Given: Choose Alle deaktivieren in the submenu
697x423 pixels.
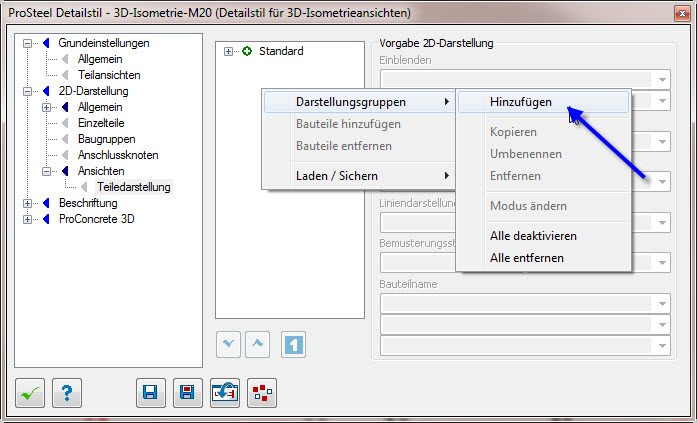Looking at the screenshot, I should [x=543, y=236].
